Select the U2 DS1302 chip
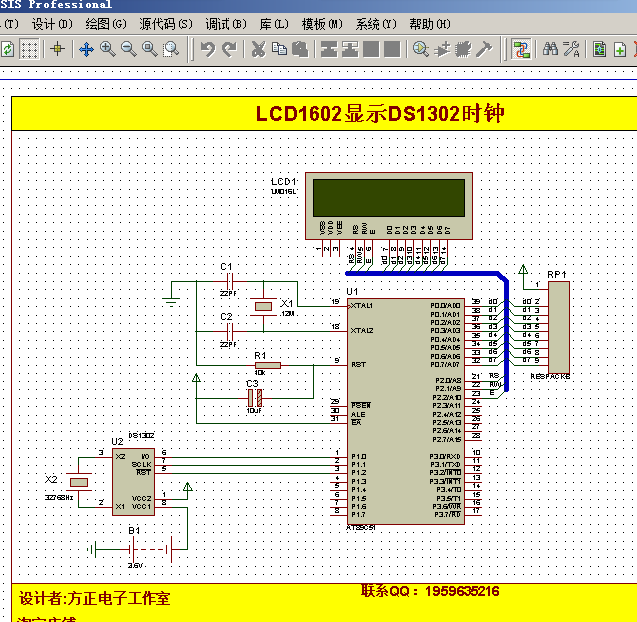 [133, 482]
